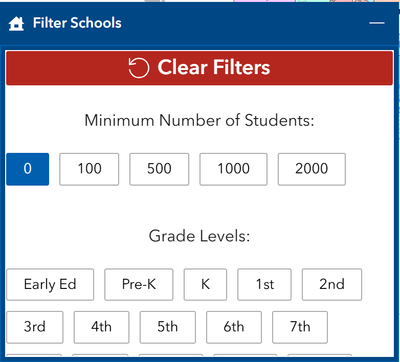Toggle the Early Ed grade filter
This screenshot has width=400, height=362.
[50, 285]
